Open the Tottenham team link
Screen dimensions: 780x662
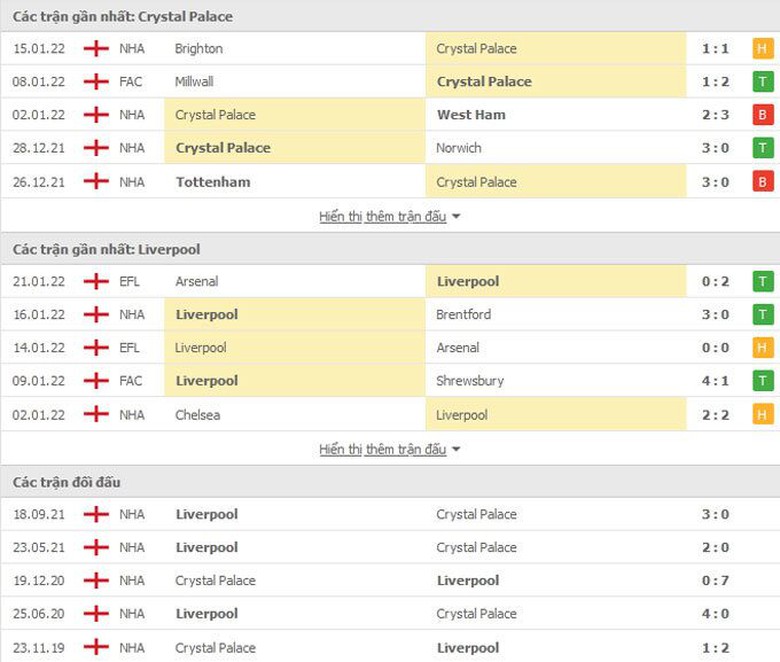(213, 182)
